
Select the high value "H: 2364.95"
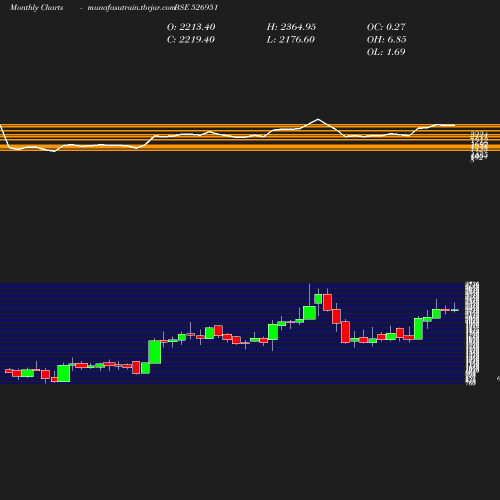(x=291, y=27)
